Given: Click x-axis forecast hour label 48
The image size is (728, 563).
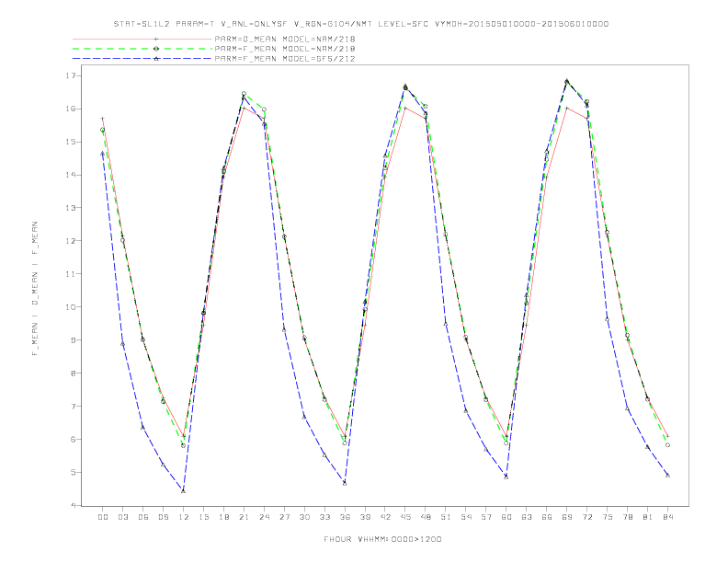Looking at the screenshot, I should (x=426, y=517).
